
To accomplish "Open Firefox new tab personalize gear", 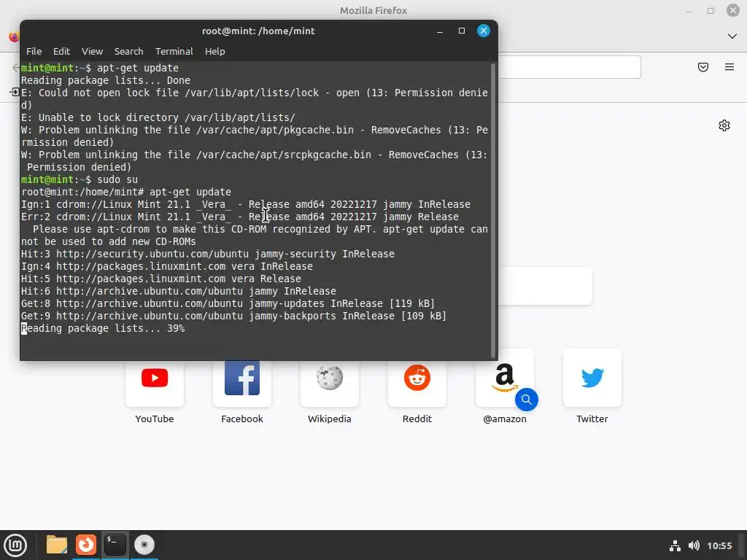I will pyautogui.click(x=724, y=125).
